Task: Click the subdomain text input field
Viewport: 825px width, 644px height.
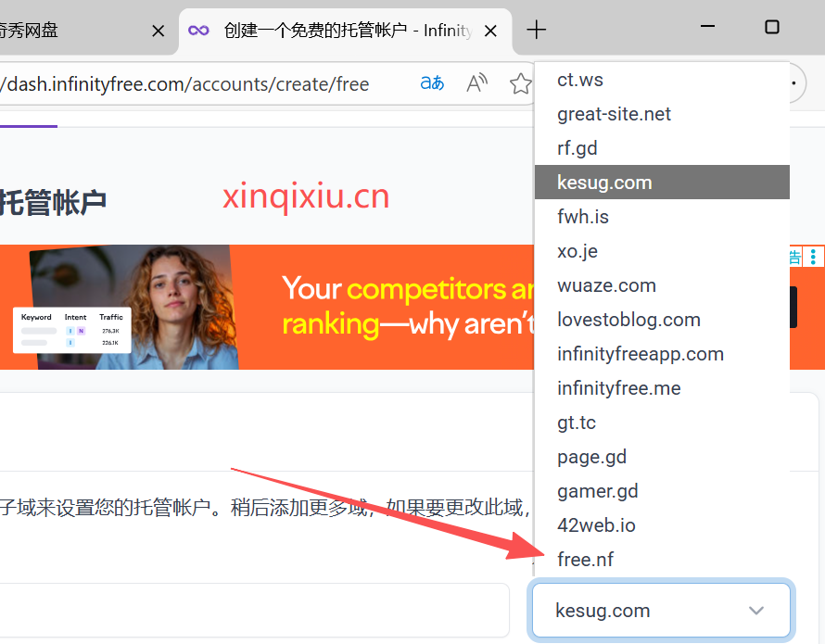Action: (250, 611)
